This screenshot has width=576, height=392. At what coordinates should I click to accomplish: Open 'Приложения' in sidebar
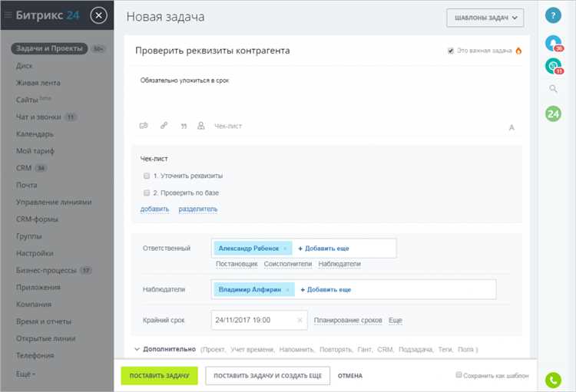tap(38, 287)
